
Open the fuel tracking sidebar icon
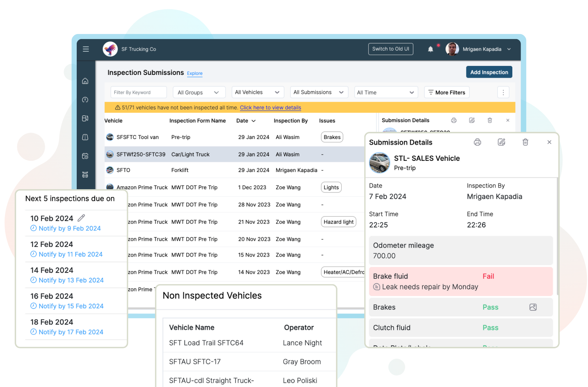point(85,118)
